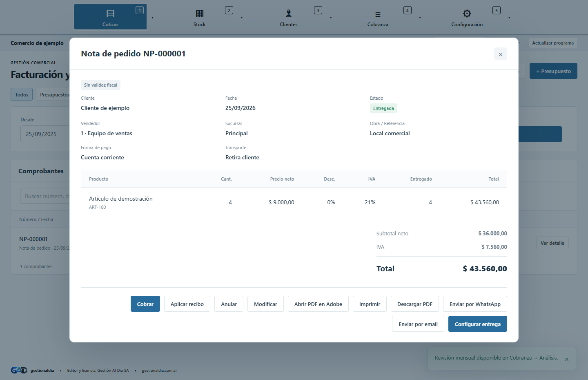Click the Buscar número search field
This screenshot has height=380, width=588.
[x=45, y=196]
